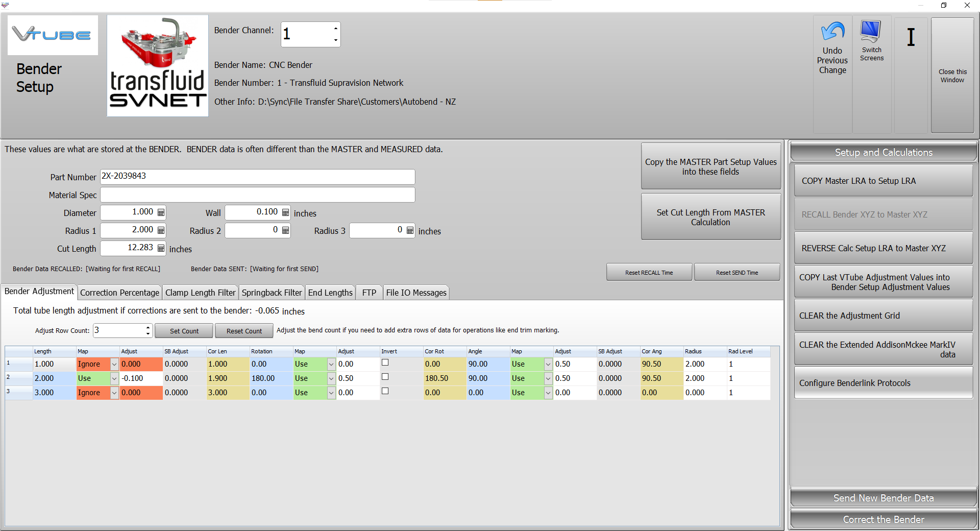
Task: Click calculator icon next to Radius 1
Action: (x=161, y=230)
